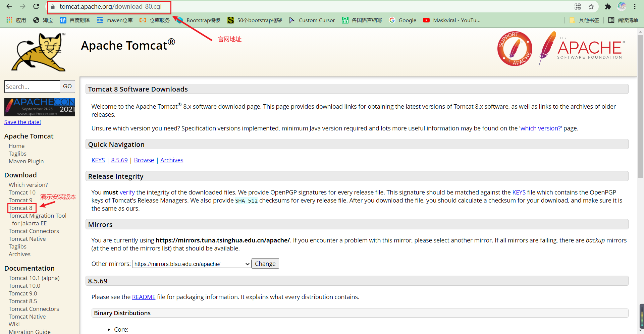Open the Other mirrors dropdown
Image resolution: width=644 pixels, height=334 pixels.
click(x=192, y=264)
